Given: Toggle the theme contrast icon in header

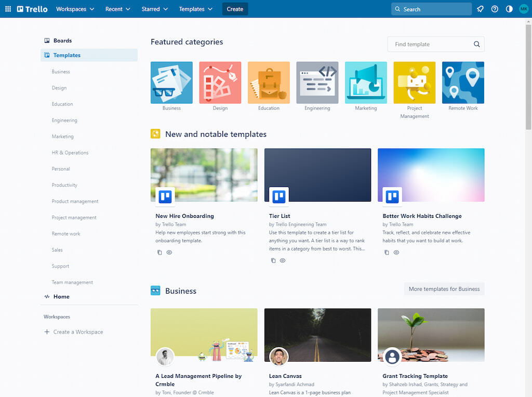Looking at the screenshot, I should pos(509,9).
